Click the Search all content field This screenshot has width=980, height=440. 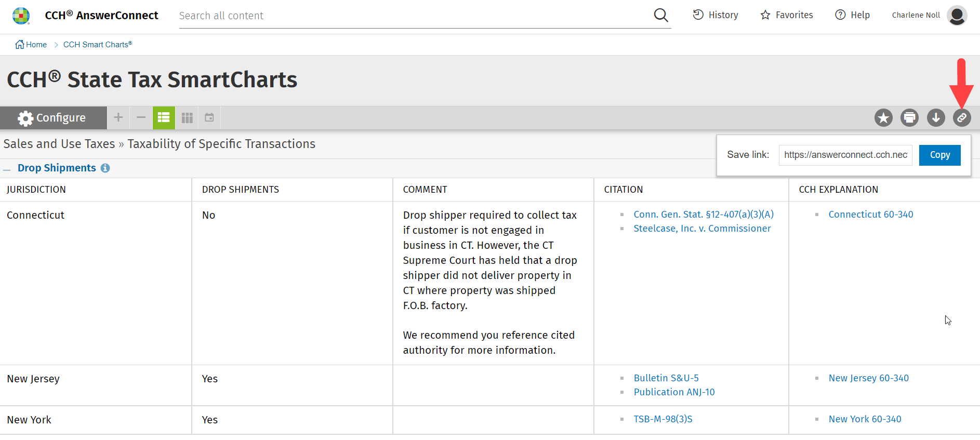410,16
